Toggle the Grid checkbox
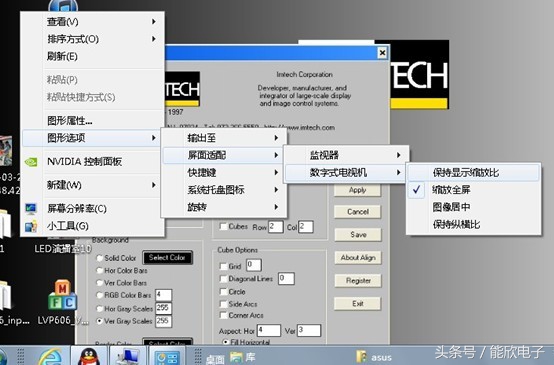The image size is (554, 365). point(223,266)
